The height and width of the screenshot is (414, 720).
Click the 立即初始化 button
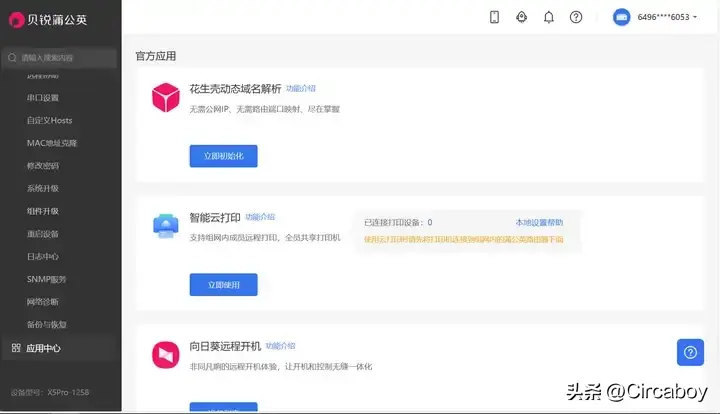tap(224, 156)
